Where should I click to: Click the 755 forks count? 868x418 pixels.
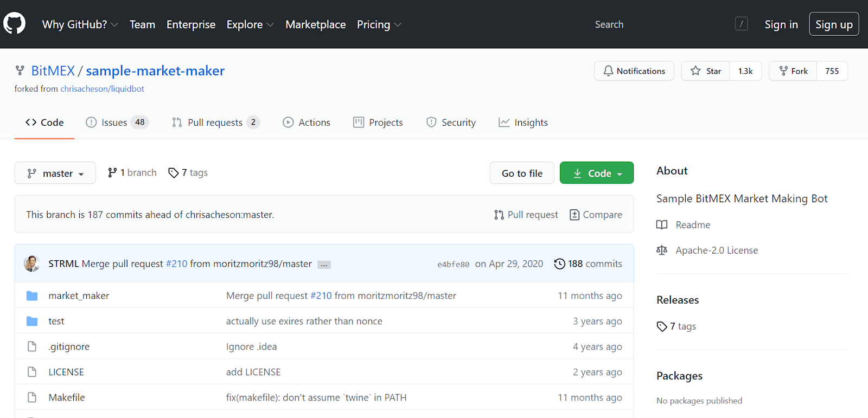tap(832, 71)
